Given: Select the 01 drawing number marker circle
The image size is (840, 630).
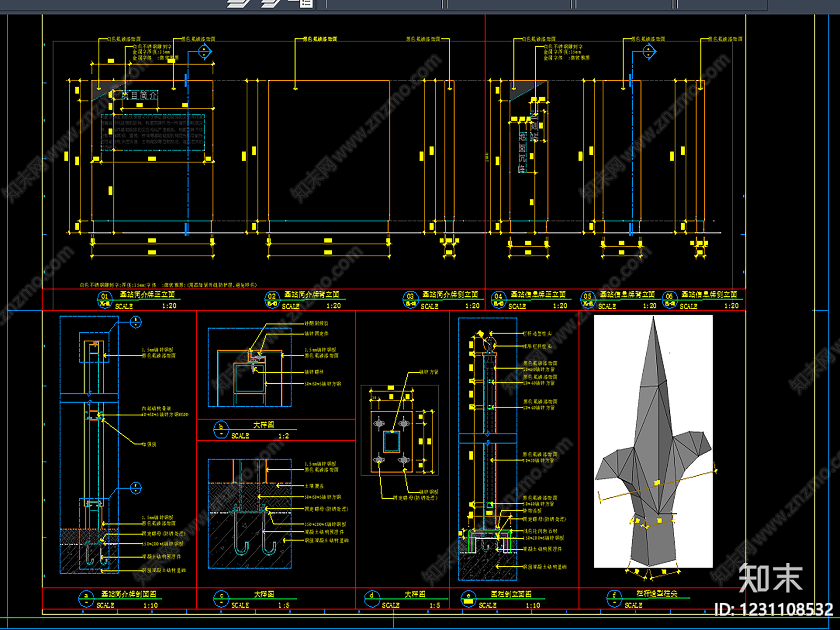Looking at the screenshot, I should pos(104,300).
